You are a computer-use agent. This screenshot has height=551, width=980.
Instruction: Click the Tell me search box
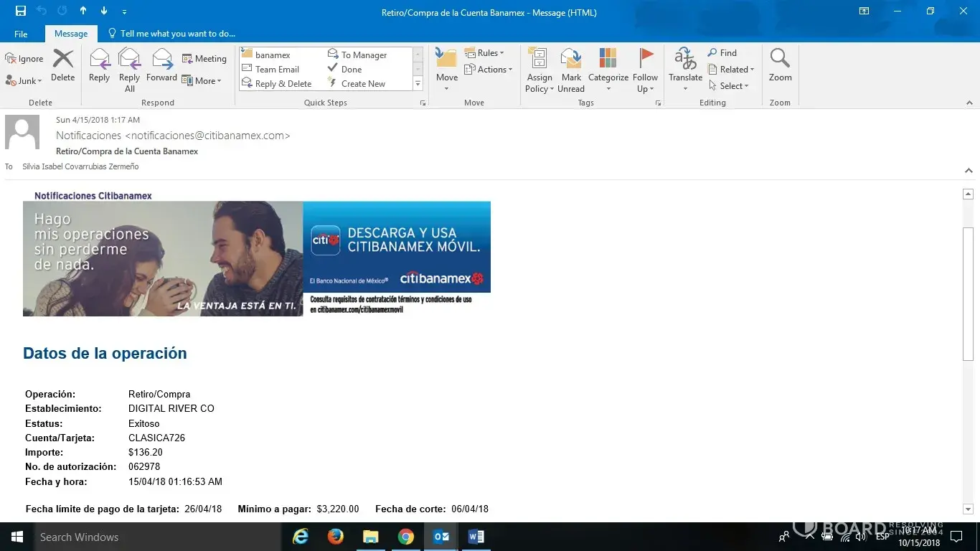[177, 34]
